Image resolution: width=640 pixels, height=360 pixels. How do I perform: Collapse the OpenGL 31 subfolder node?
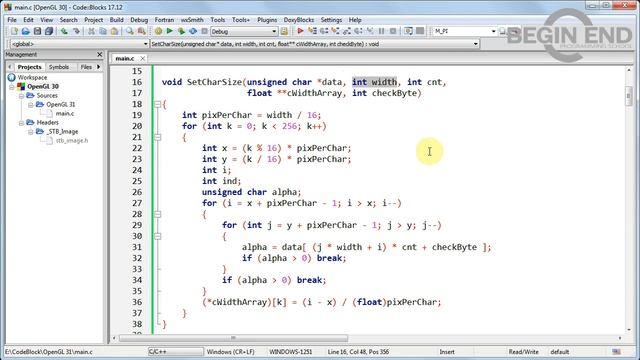(31, 104)
